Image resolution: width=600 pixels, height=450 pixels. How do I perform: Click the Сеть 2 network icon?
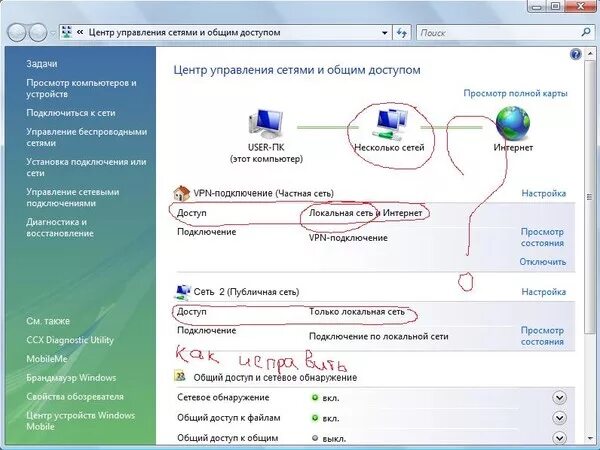point(182,292)
